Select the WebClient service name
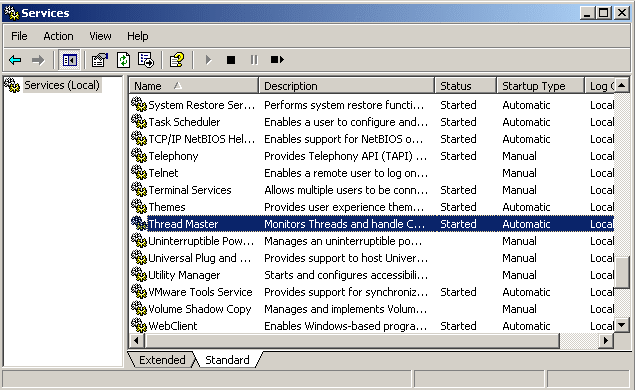 [x=173, y=326]
